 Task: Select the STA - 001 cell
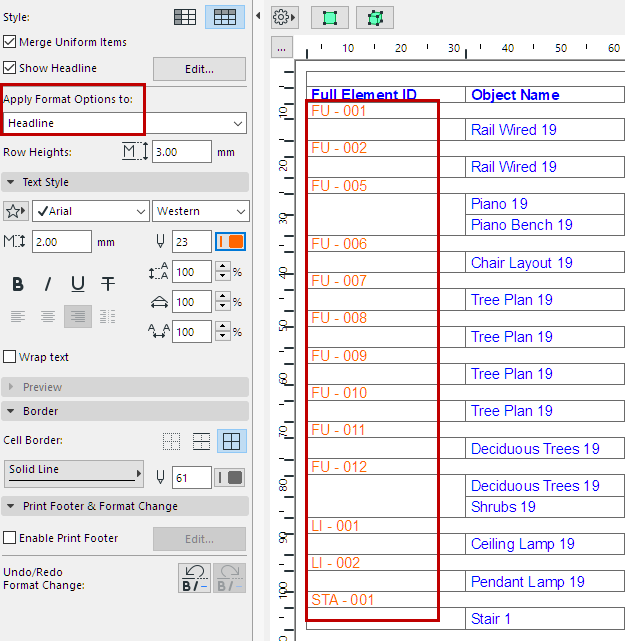click(342, 600)
